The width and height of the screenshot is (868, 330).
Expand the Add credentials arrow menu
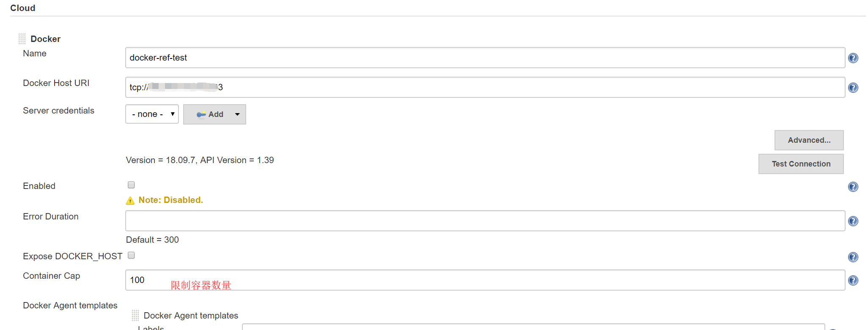click(237, 114)
